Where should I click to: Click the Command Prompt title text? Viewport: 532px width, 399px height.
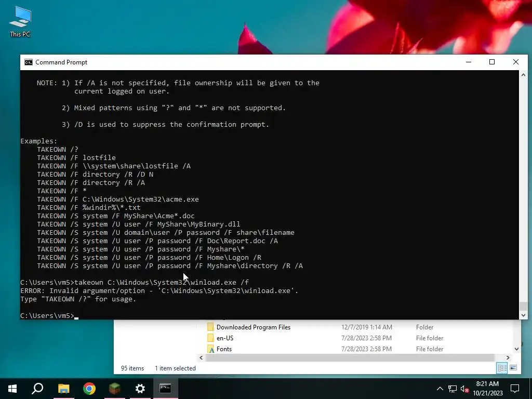tap(61, 62)
